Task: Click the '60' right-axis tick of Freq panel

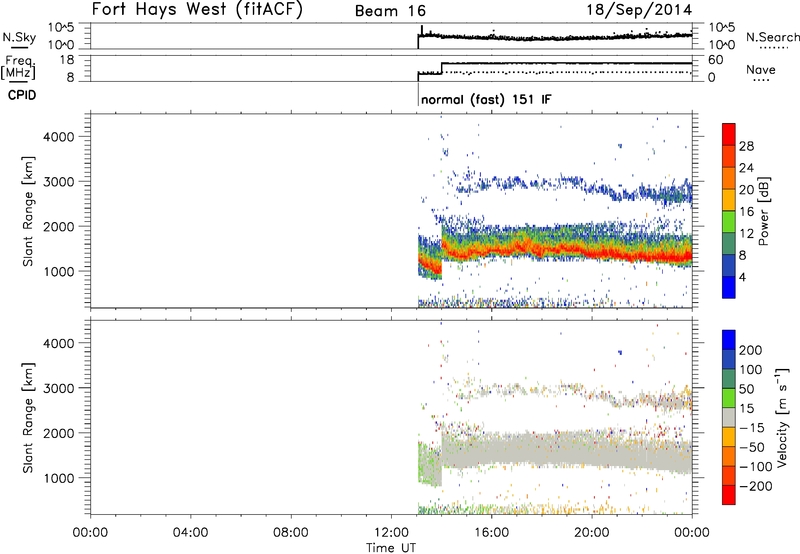Action: pyautogui.click(x=715, y=60)
